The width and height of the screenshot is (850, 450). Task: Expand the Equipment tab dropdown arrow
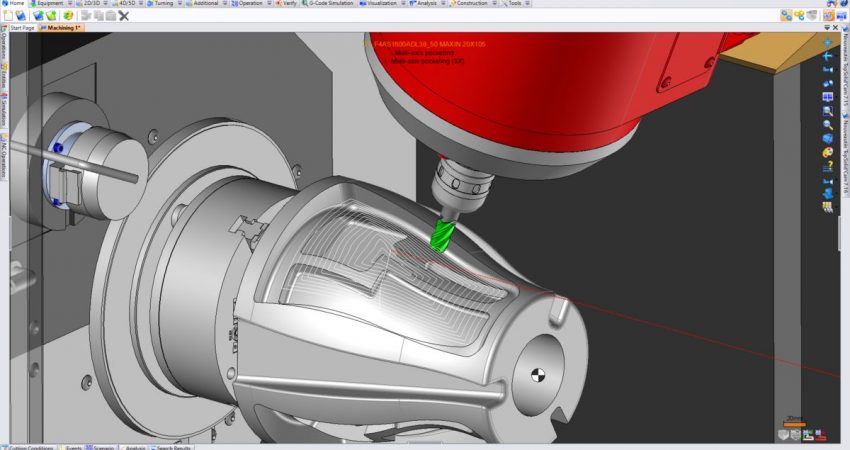pos(70,3)
